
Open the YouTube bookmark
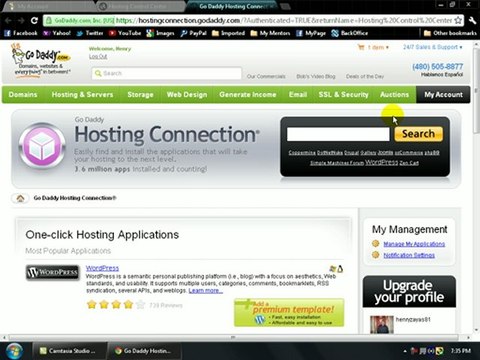coord(125,33)
